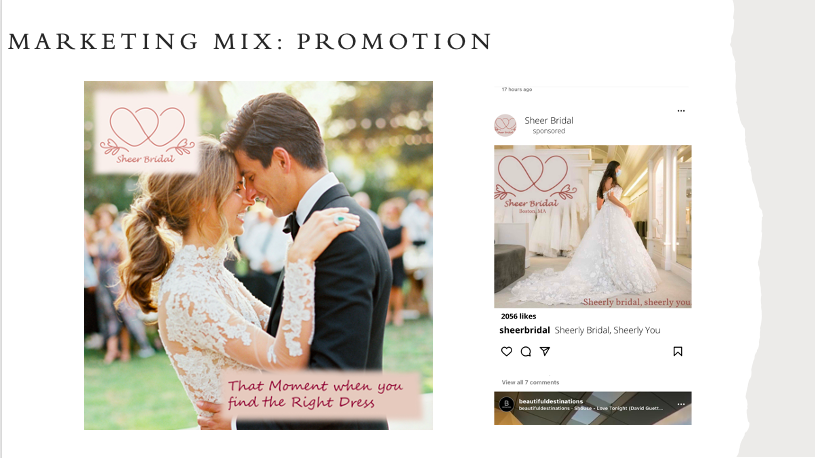Share the post with the paper plane icon

point(545,351)
